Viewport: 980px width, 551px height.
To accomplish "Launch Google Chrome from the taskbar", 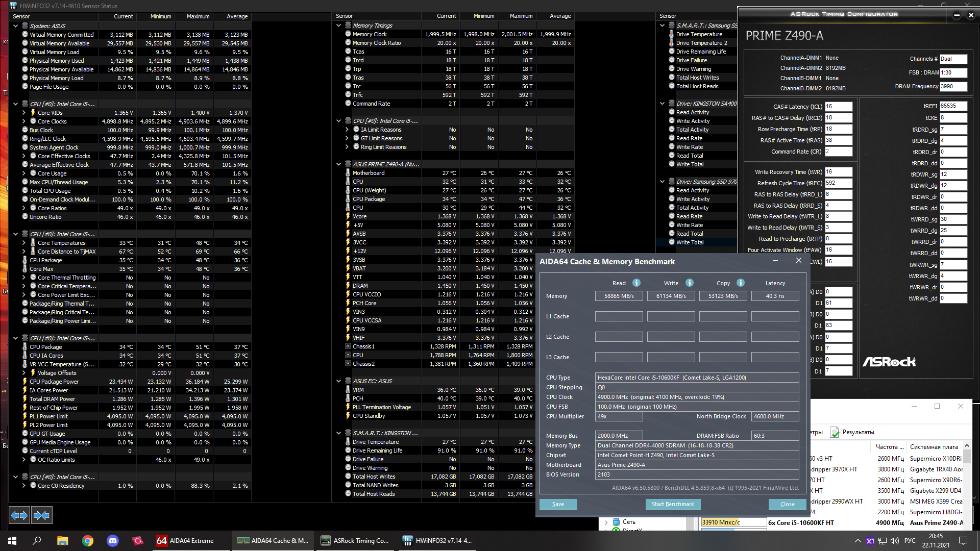I will [x=88, y=541].
